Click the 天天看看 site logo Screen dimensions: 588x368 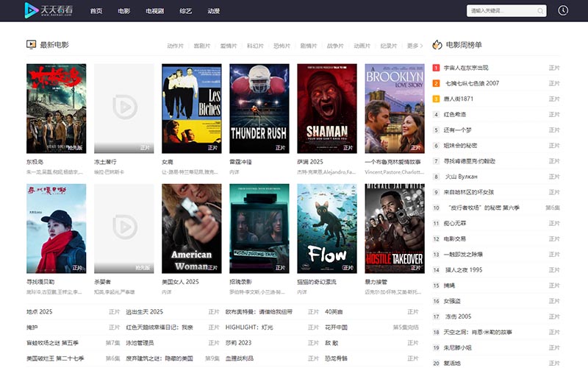(49, 10)
